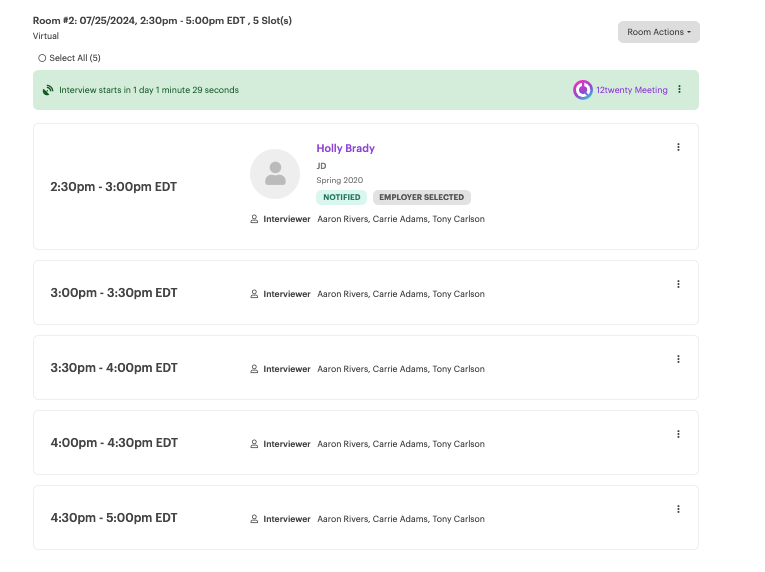Click the interview countdown broadcast icon
The width and height of the screenshot is (765, 572).
(48, 90)
